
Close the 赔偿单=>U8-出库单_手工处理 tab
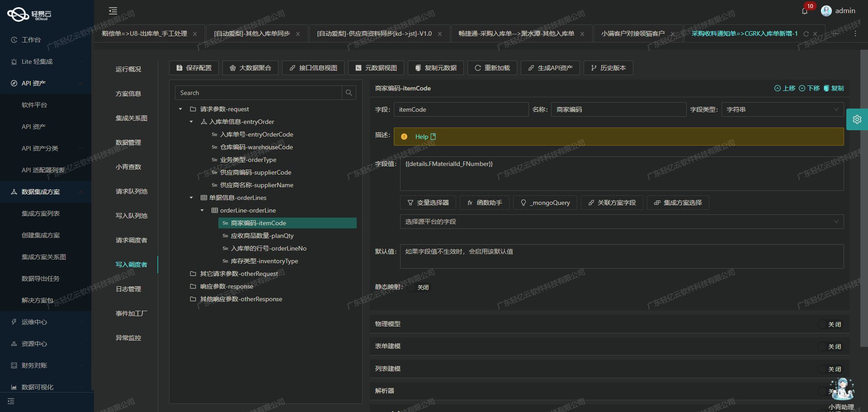click(195, 34)
